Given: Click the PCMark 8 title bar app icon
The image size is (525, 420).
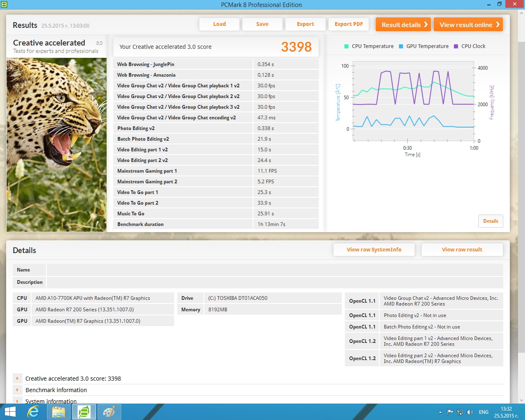Looking at the screenshot, I should click(4, 4).
